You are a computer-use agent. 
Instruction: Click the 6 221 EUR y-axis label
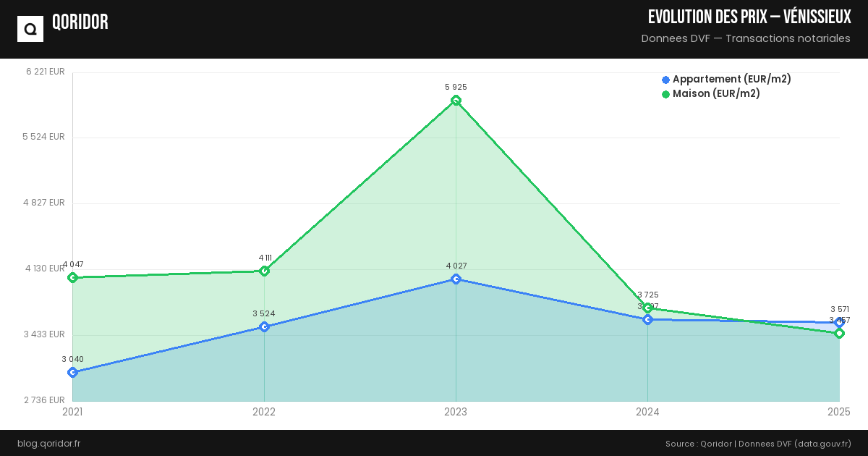(46, 72)
